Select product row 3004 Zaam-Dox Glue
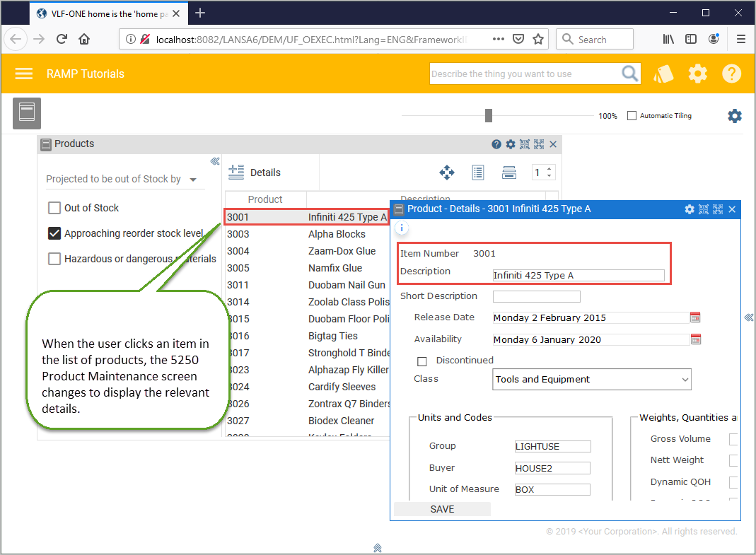The image size is (756, 555). pyautogui.click(x=304, y=251)
